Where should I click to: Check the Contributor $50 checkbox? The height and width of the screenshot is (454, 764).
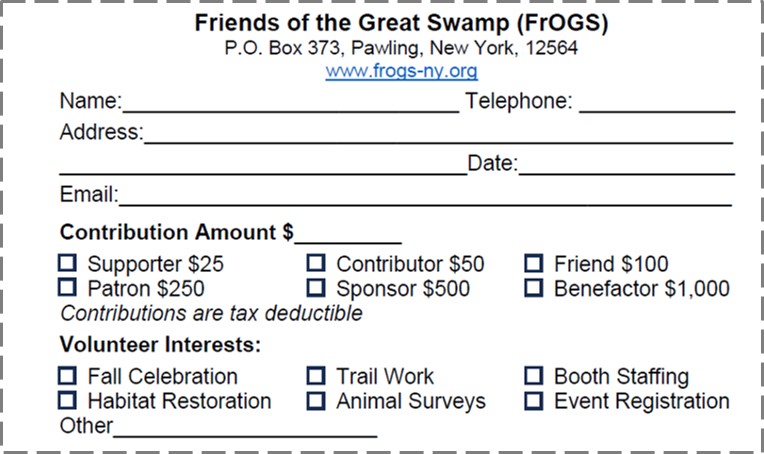[316, 263]
